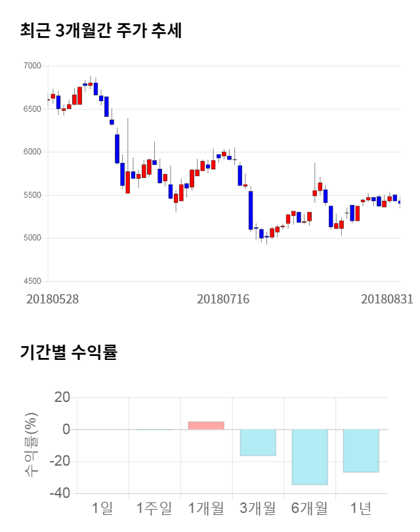Click the '최근 3개월간 주가 추세' chart title

pos(100,31)
